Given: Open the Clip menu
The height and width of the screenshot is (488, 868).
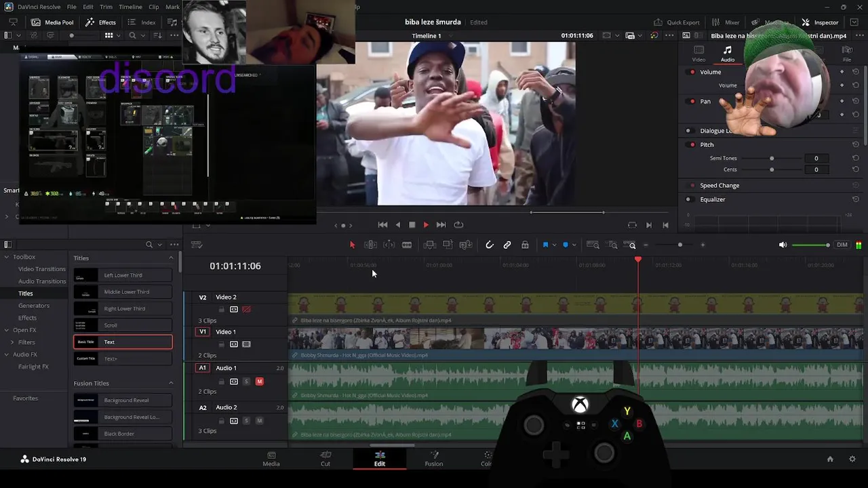Looking at the screenshot, I should coord(154,7).
